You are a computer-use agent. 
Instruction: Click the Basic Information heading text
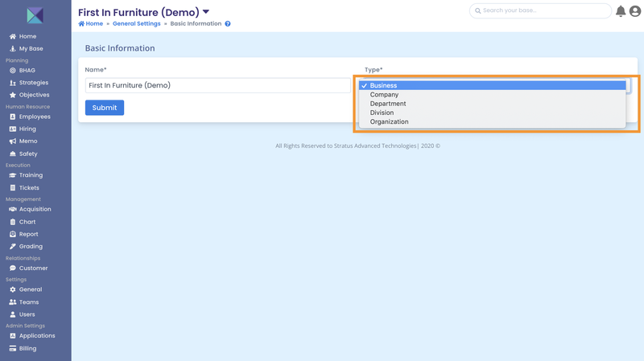pyautogui.click(x=120, y=48)
